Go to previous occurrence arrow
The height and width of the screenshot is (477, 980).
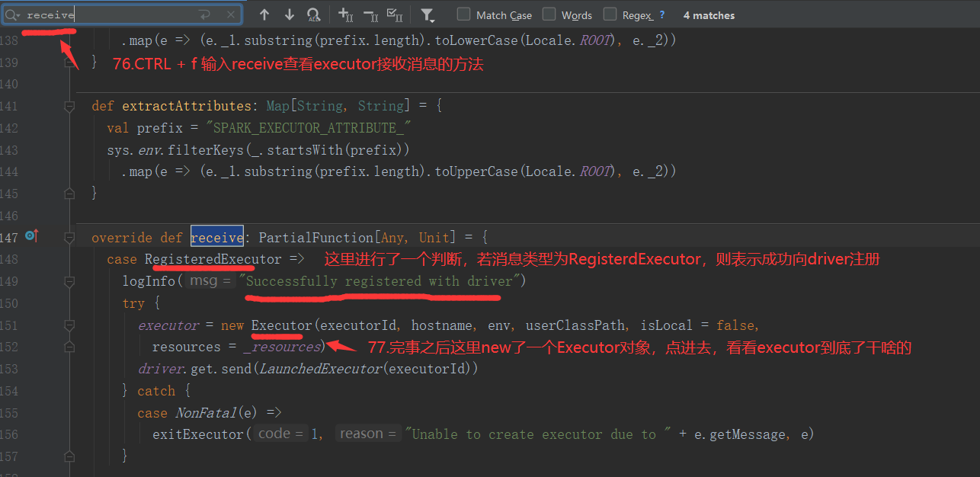point(264,14)
